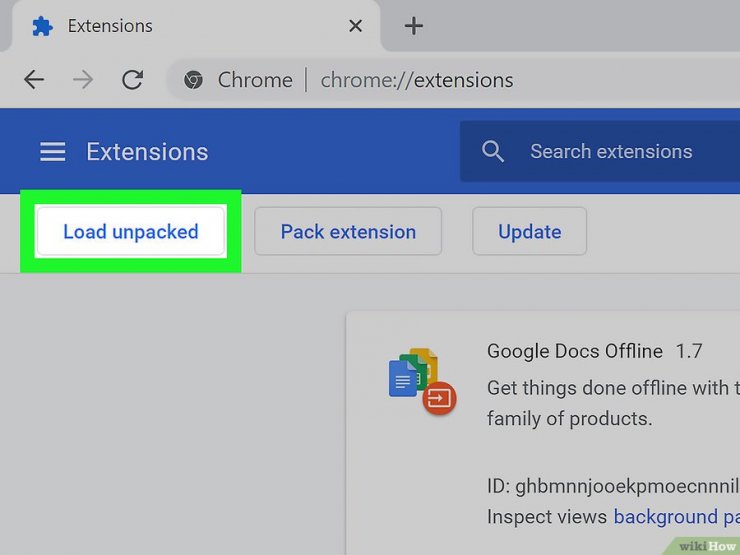Image resolution: width=740 pixels, height=555 pixels.
Task: Click the Load unpacked button
Action: [131, 231]
